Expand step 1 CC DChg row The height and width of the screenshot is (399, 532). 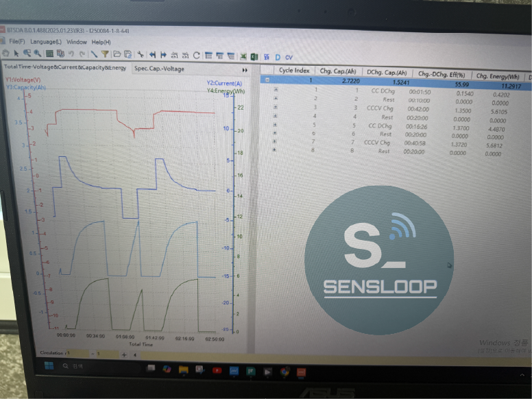click(276, 89)
